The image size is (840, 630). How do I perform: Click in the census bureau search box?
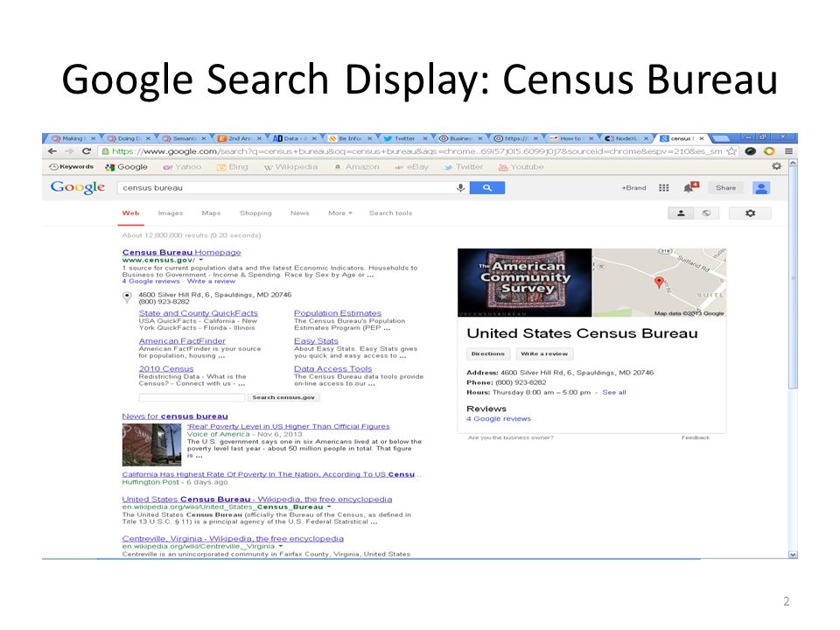[287, 187]
